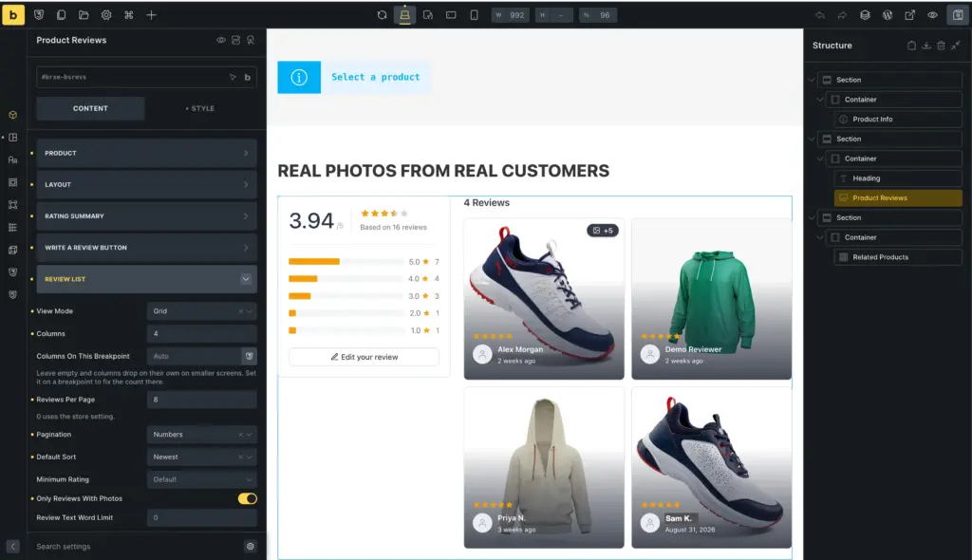972x560 pixels.
Task: Click the download icon in Structure panel
Action: point(926,46)
